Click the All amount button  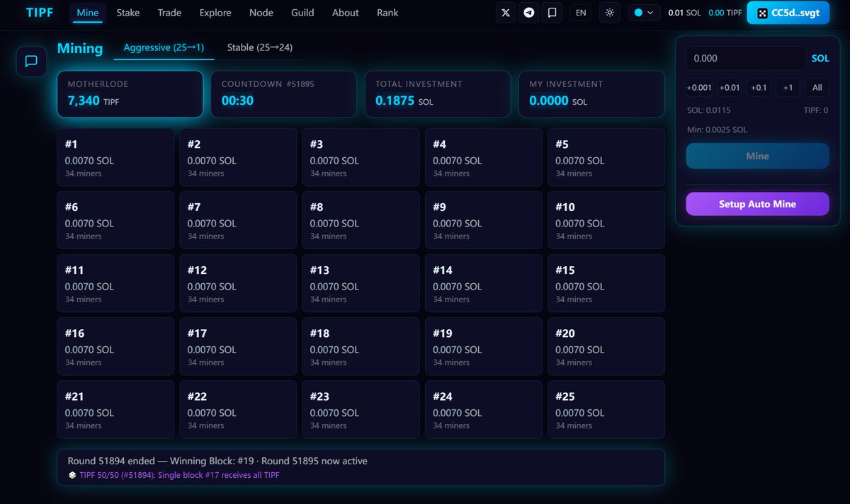tap(817, 88)
